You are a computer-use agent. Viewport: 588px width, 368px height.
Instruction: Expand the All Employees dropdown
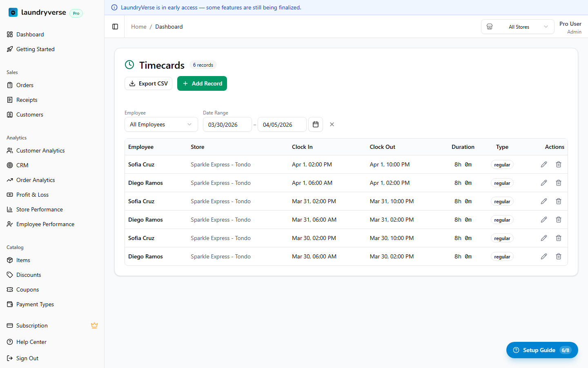(x=161, y=124)
